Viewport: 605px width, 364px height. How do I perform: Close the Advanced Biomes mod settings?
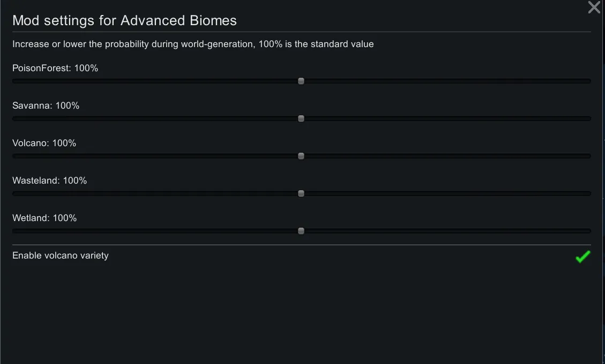[594, 7]
